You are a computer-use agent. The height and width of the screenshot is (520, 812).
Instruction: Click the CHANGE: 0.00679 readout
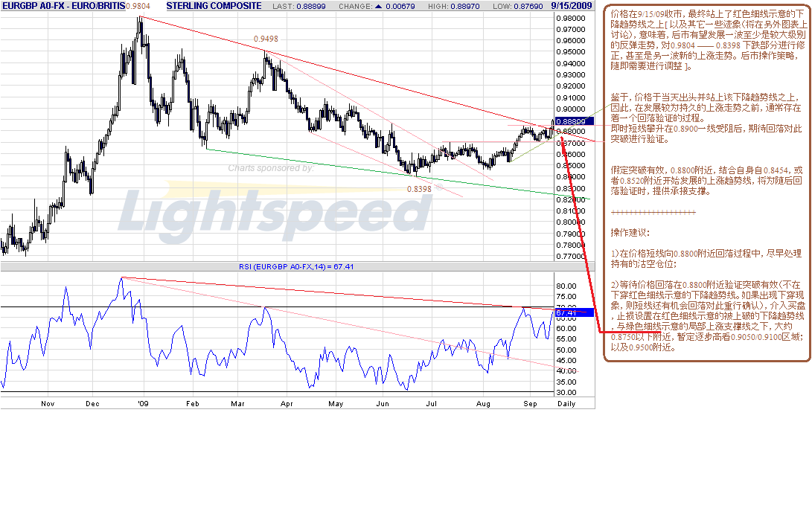point(377,7)
